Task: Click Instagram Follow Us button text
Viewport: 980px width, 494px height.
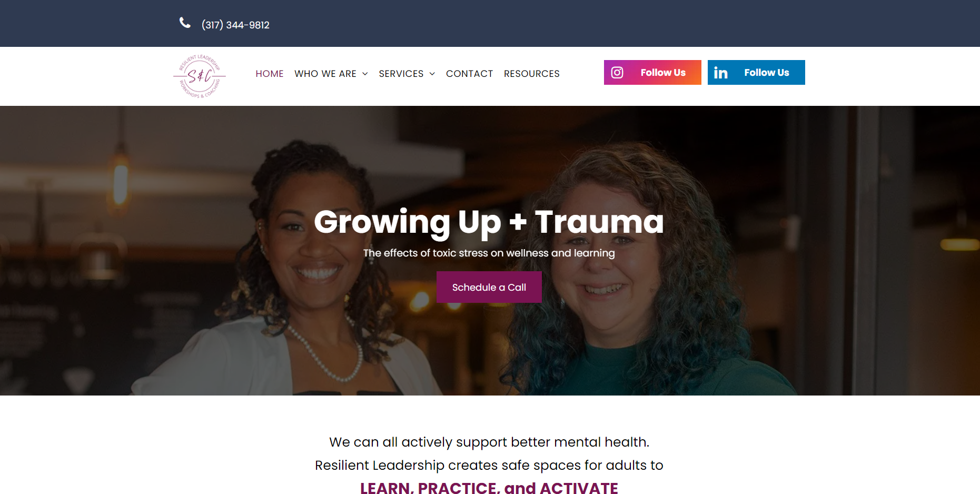Action: pyautogui.click(x=663, y=73)
